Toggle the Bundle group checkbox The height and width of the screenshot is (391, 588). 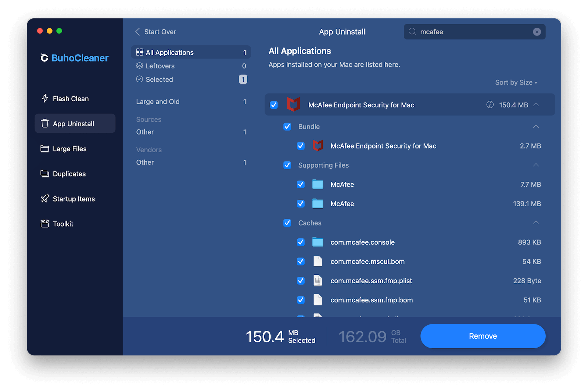(287, 127)
